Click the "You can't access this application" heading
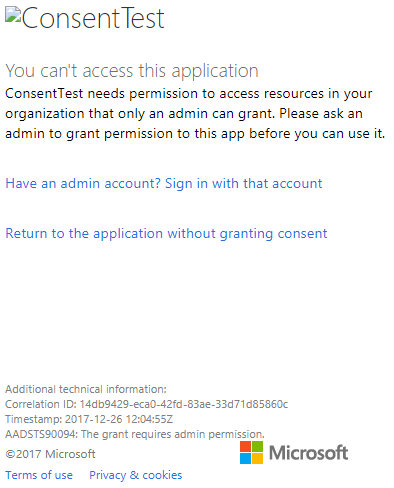This screenshot has width=394, height=488. (x=132, y=71)
